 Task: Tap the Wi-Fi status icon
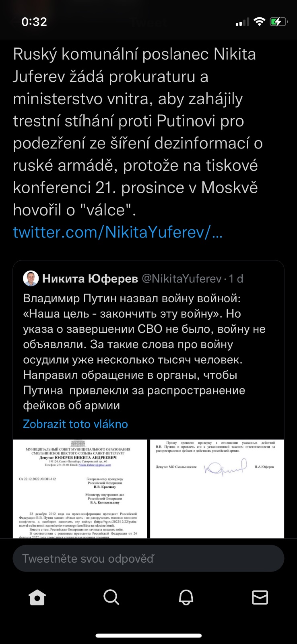[x=260, y=22]
